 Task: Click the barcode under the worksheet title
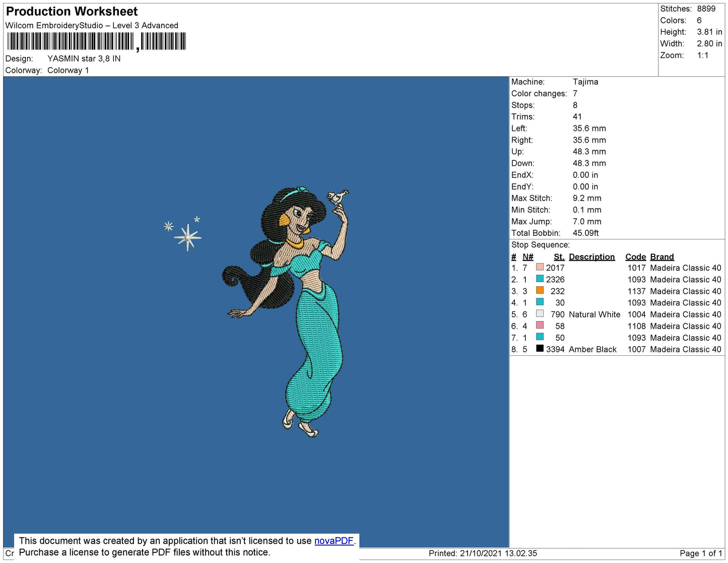click(x=96, y=41)
